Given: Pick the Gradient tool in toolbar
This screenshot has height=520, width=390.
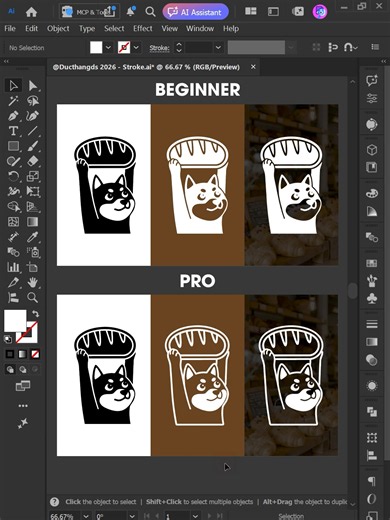Looking at the screenshot, I should 33,222.
